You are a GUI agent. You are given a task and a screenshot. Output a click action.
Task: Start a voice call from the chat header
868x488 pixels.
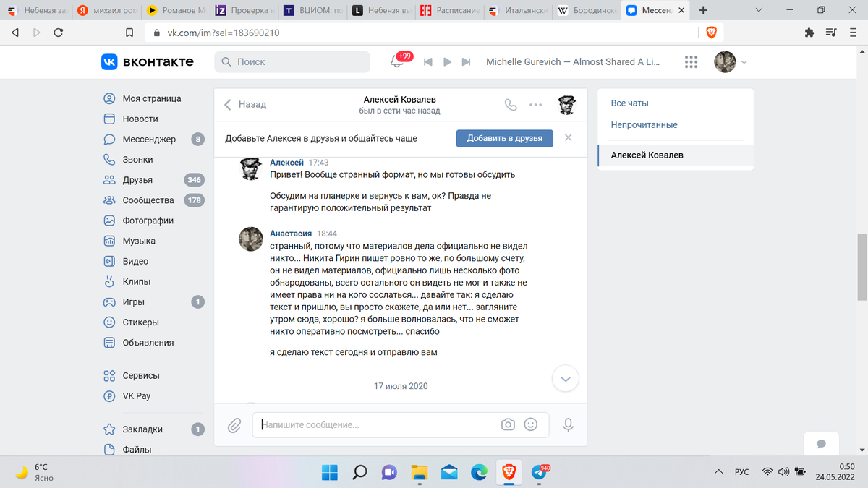coord(511,105)
